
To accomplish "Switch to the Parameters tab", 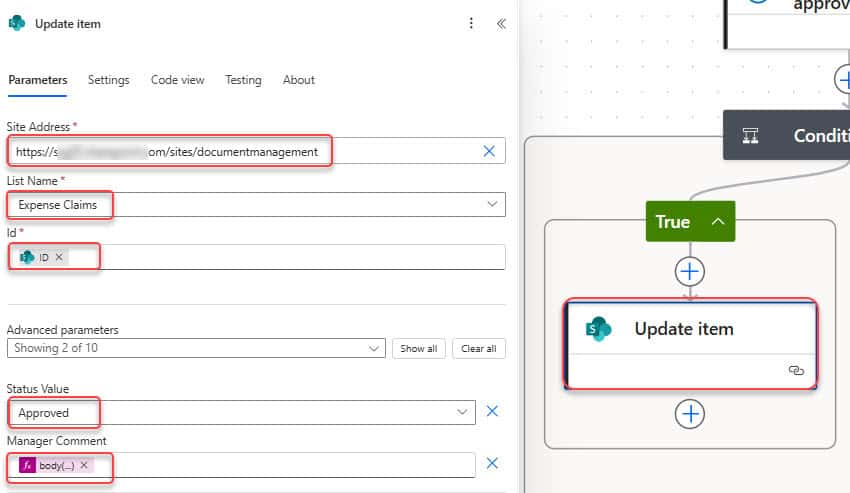I will pos(38,80).
